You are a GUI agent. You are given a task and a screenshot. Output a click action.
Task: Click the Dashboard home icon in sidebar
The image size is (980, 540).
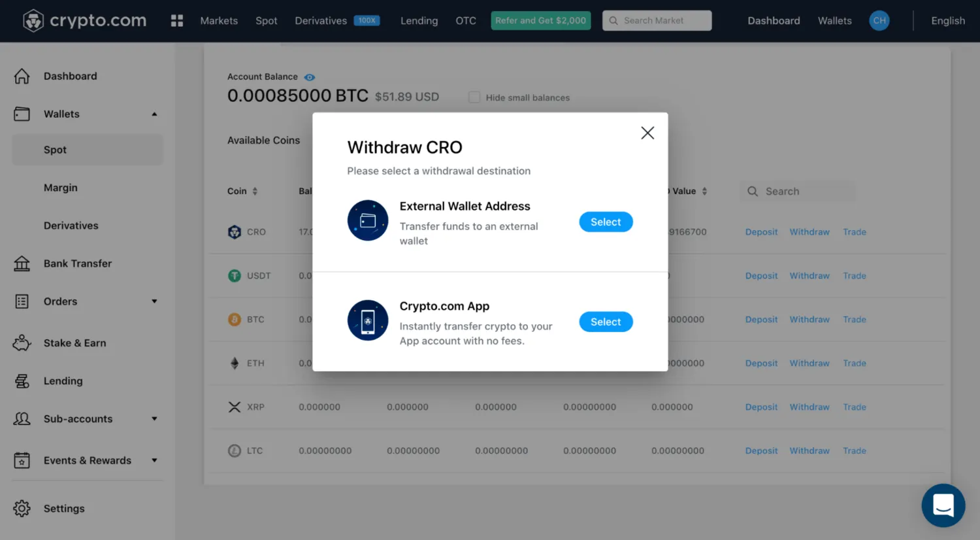pos(22,76)
